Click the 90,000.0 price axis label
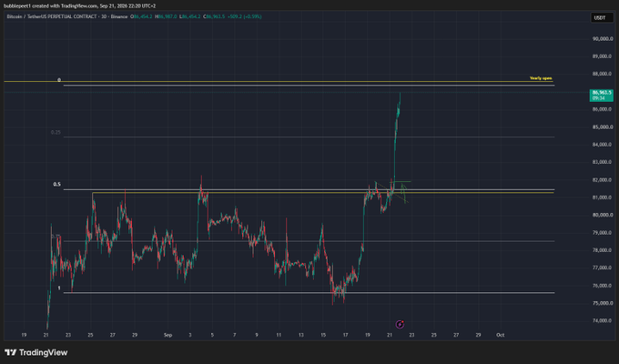 [x=603, y=39]
